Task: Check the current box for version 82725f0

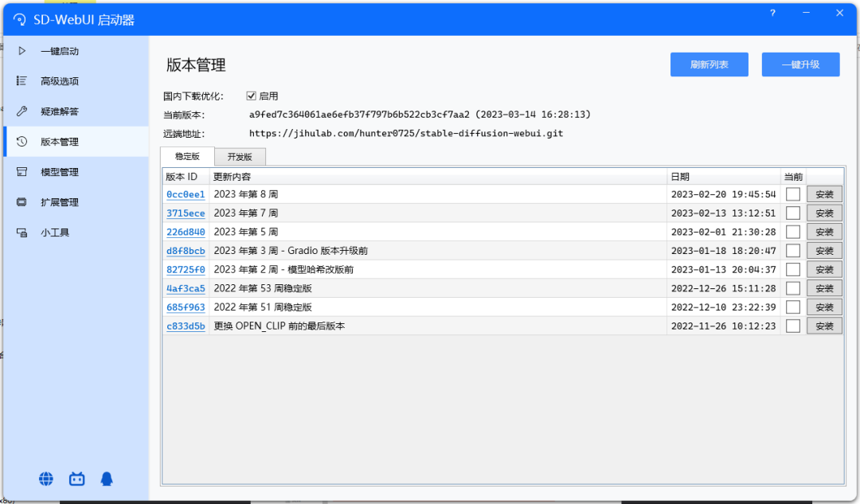Action: coord(793,269)
